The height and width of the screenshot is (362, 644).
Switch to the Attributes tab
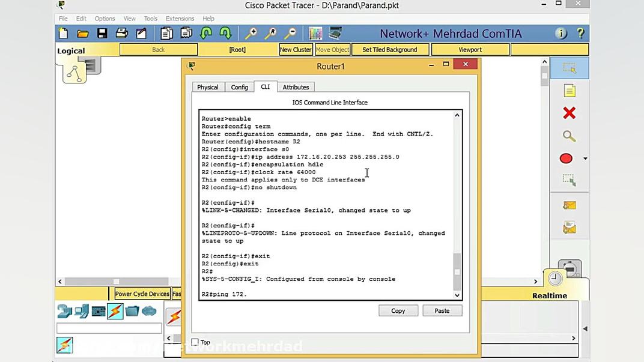[x=296, y=87]
